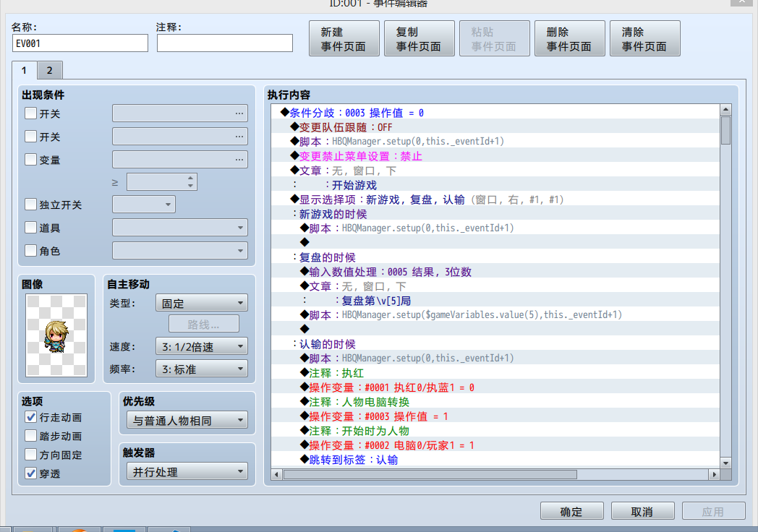Focus the 名称 field containing EV001

tap(80, 43)
